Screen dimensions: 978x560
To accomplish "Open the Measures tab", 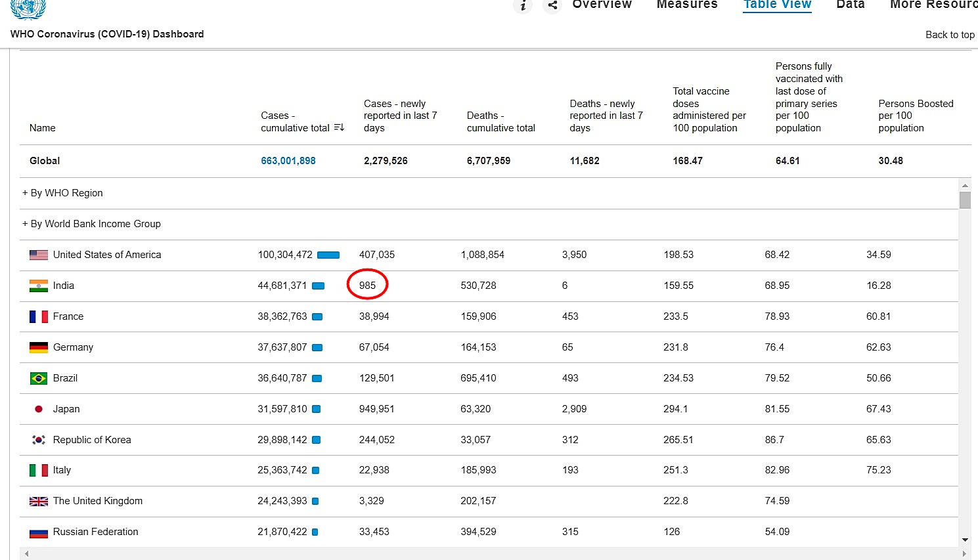I will click(x=687, y=5).
